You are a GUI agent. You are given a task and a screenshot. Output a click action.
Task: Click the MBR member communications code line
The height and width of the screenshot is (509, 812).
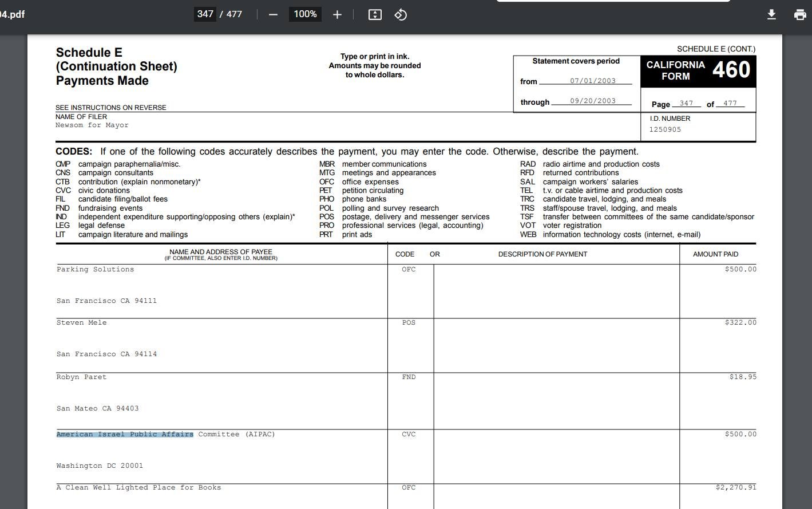click(373, 164)
